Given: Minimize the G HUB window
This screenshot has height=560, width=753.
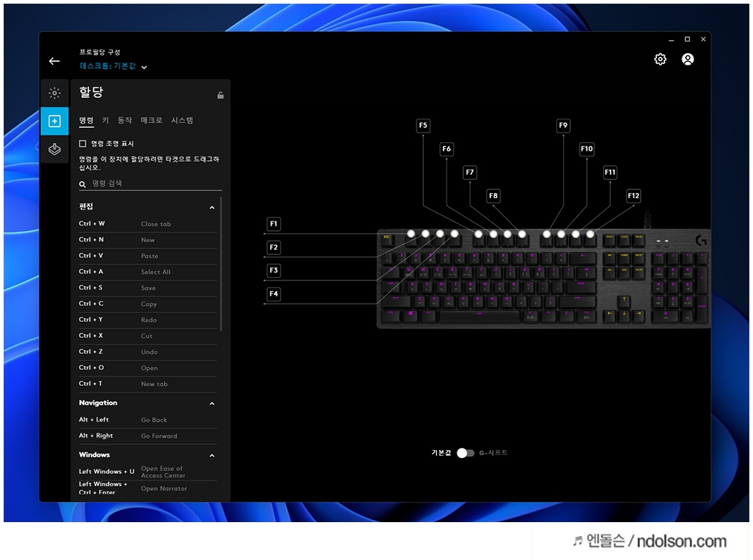Looking at the screenshot, I should 671,40.
